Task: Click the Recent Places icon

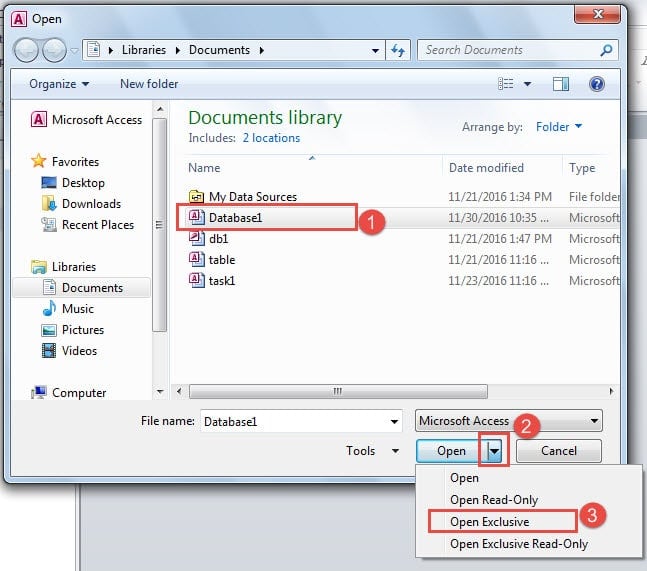Action: click(49, 224)
